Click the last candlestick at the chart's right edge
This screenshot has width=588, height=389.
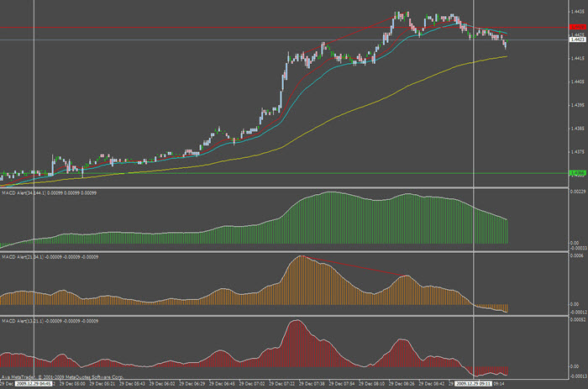click(x=505, y=44)
